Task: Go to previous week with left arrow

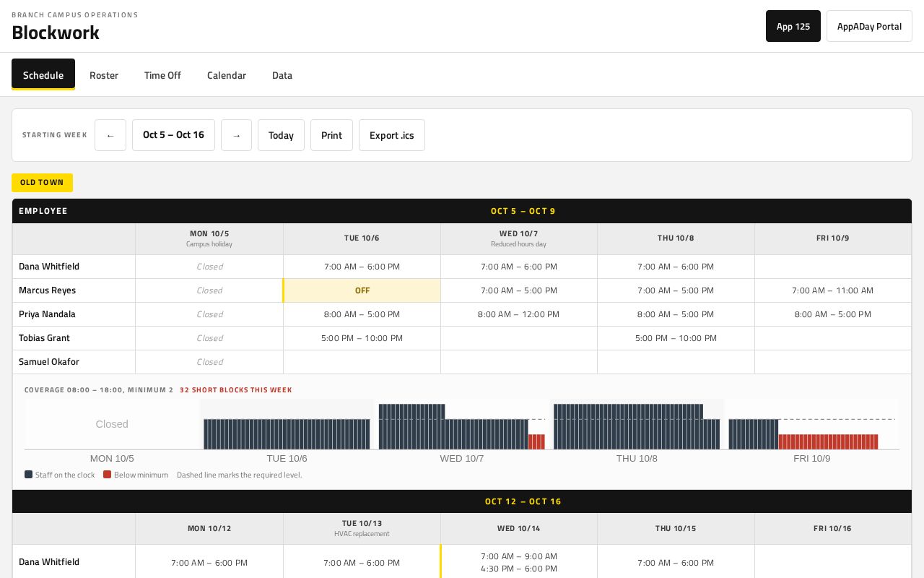Action: tap(110, 135)
